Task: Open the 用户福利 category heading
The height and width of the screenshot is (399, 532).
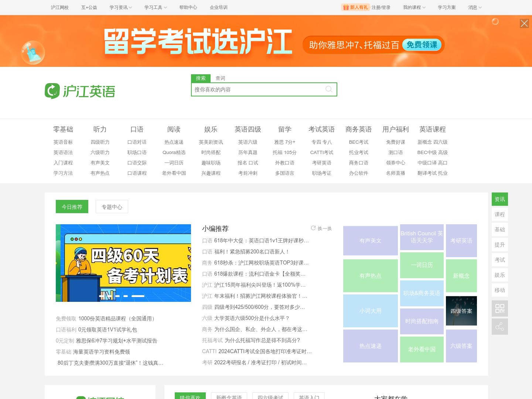Action: click(x=396, y=129)
